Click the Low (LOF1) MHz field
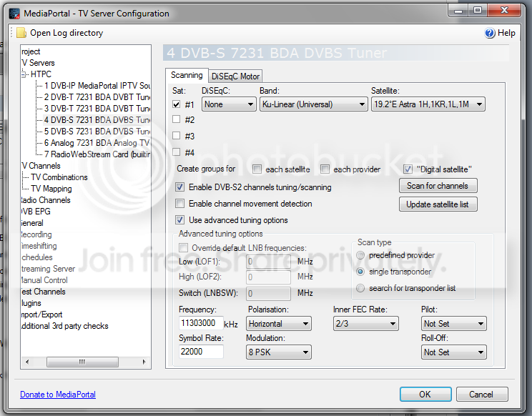Screen dimensions: 532x416 click(x=268, y=262)
